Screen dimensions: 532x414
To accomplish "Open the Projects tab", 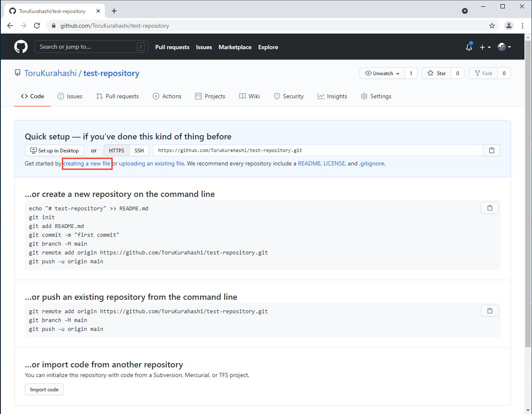I will (x=210, y=96).
